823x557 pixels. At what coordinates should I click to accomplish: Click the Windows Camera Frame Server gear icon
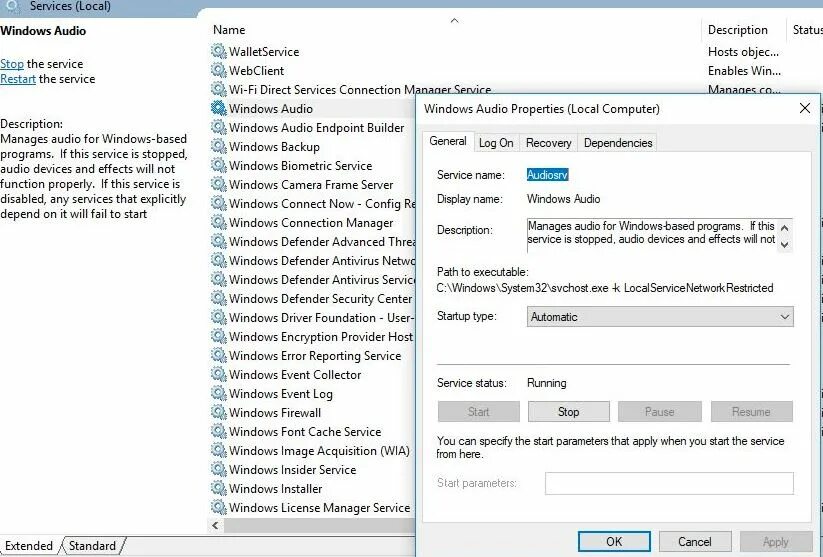[218, 184]
